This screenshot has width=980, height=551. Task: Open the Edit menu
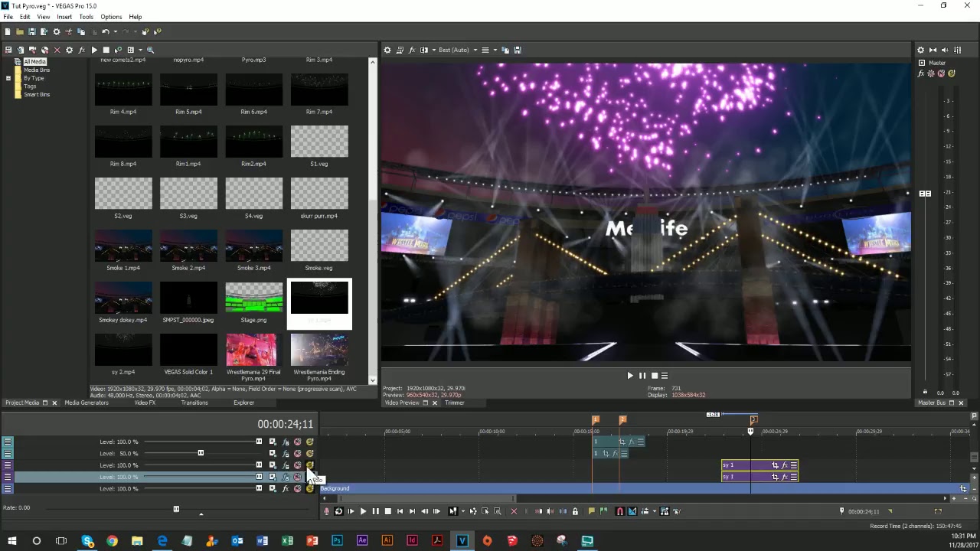(24, 17)
